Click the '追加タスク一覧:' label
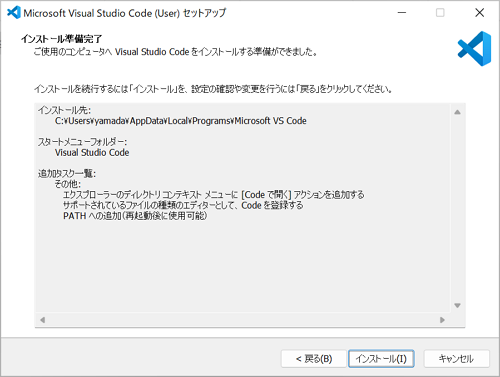The height and width of the screenshot is (377, 500). click(x=67, y=174)
